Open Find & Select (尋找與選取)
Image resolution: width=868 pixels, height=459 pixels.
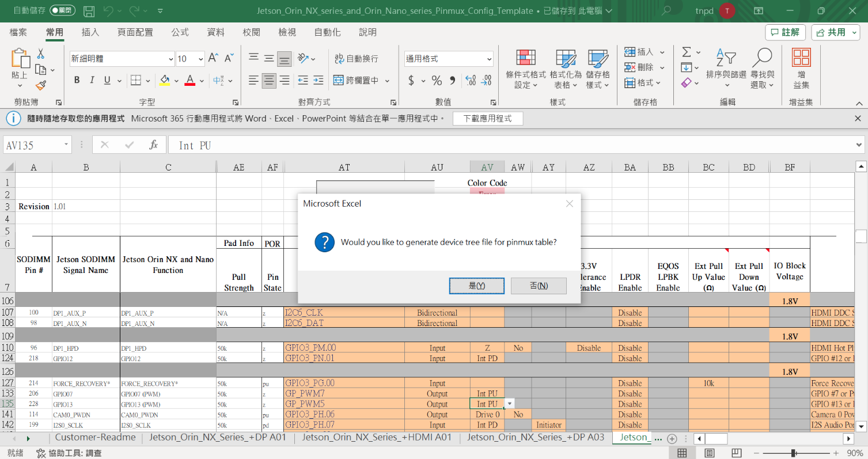(x=763, y=69)
